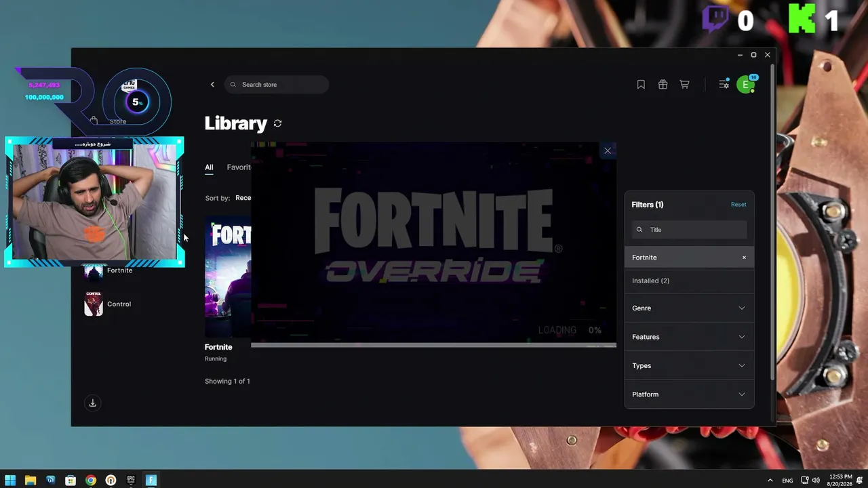Screen dimensions: 868x488
Task: Switch to Fortnite taskbar icon
Action: point(151,481)
